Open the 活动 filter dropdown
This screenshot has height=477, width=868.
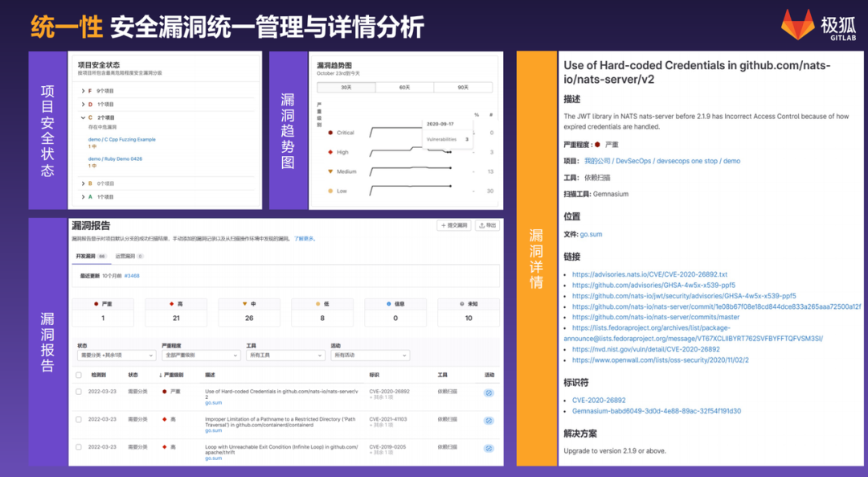[370, 355]
